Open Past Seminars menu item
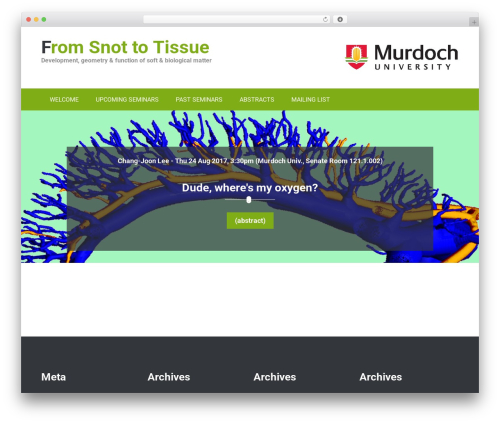The height and width of the screenshot is (423, 500). pos(199,99)
